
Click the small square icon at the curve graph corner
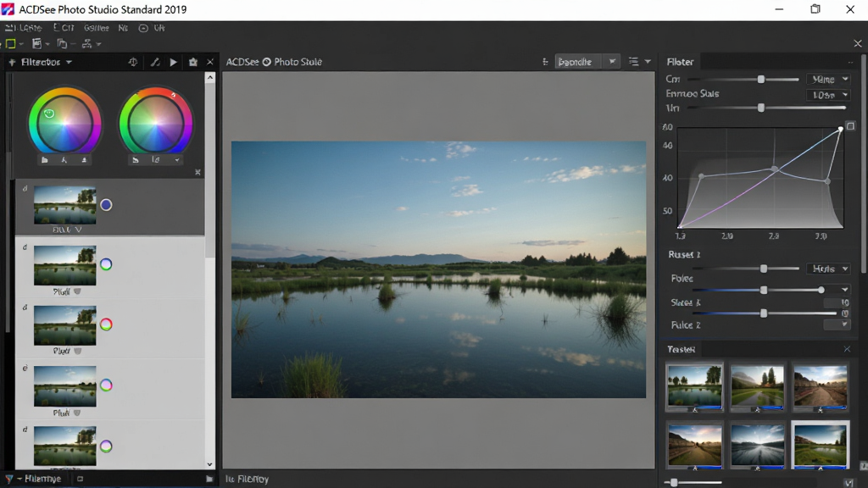point(851,126)
